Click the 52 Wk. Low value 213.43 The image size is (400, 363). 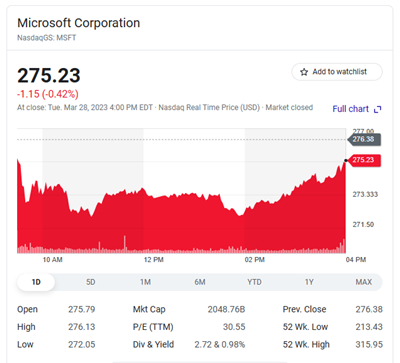click(x=369, y=327)
